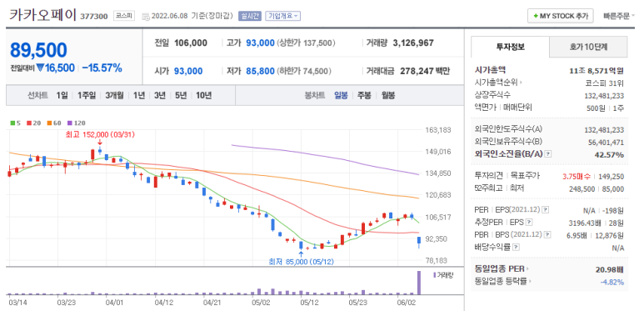Click the 코스피 market badge

point(123,16)
